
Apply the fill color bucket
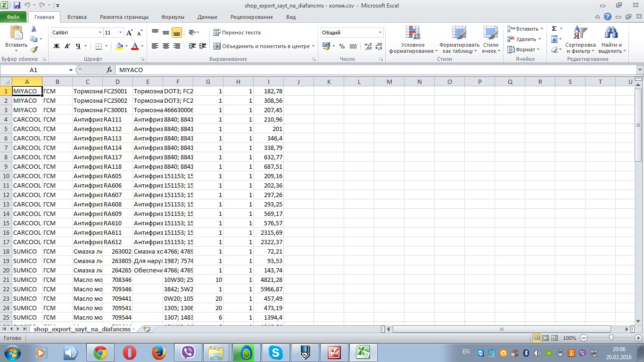tap(119, 46)
